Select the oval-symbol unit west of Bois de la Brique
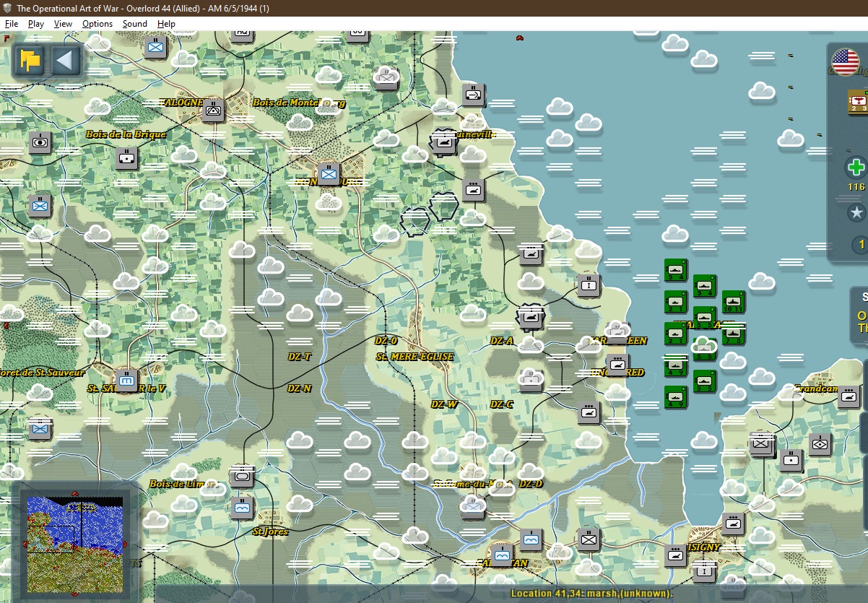Viewport: 868px width, 603px height. (x=40, y=142)
